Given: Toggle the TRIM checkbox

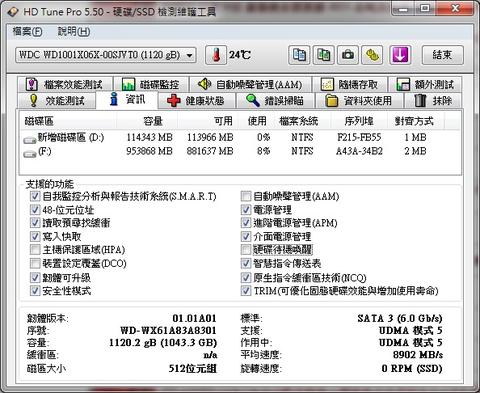Looking at the screenshot, I should coord(246,291).
